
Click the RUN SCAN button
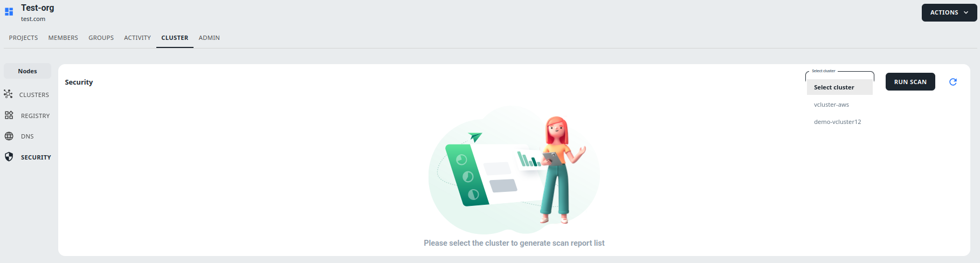coord(910,82)
